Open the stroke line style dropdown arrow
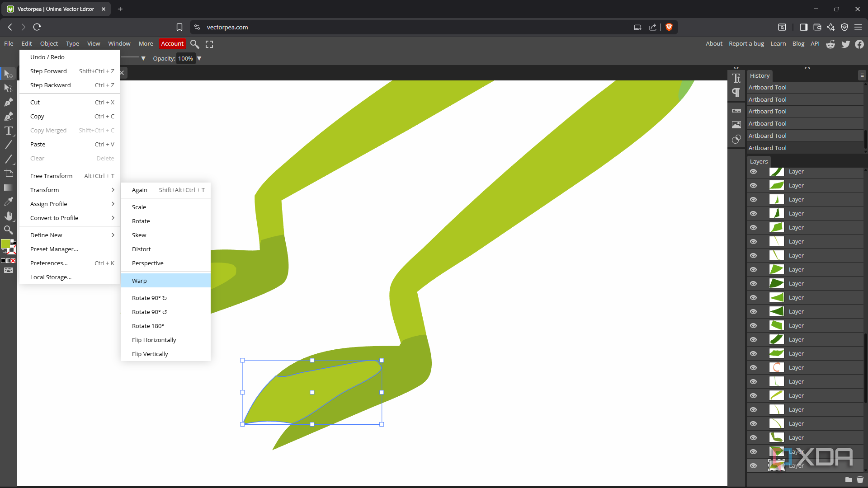 tap(143, 58)
